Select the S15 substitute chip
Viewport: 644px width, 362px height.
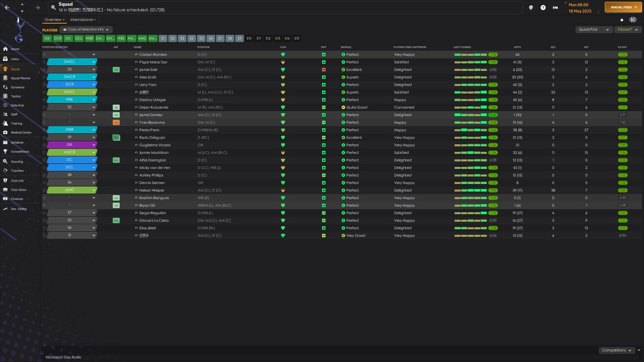297,38
